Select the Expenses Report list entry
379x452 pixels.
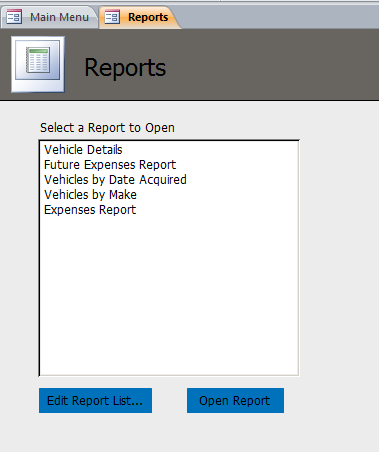[x=169, y=210]
